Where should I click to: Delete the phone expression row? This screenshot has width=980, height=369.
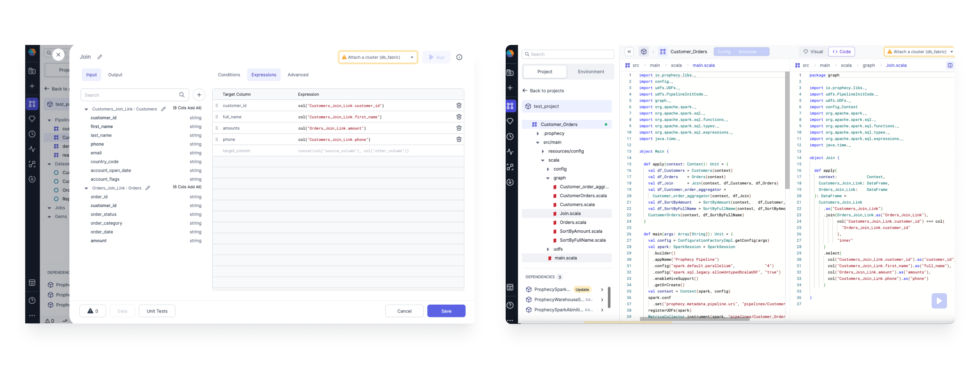tap(458, 140)
